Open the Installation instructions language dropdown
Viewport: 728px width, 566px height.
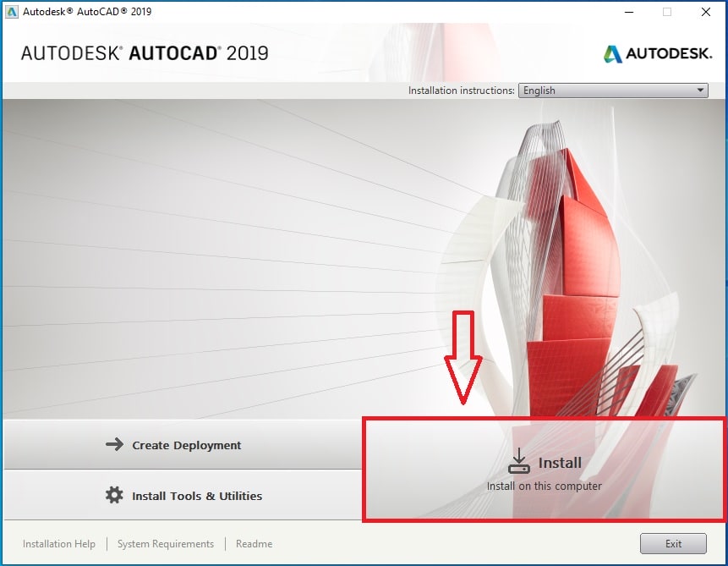pos(613,91)
